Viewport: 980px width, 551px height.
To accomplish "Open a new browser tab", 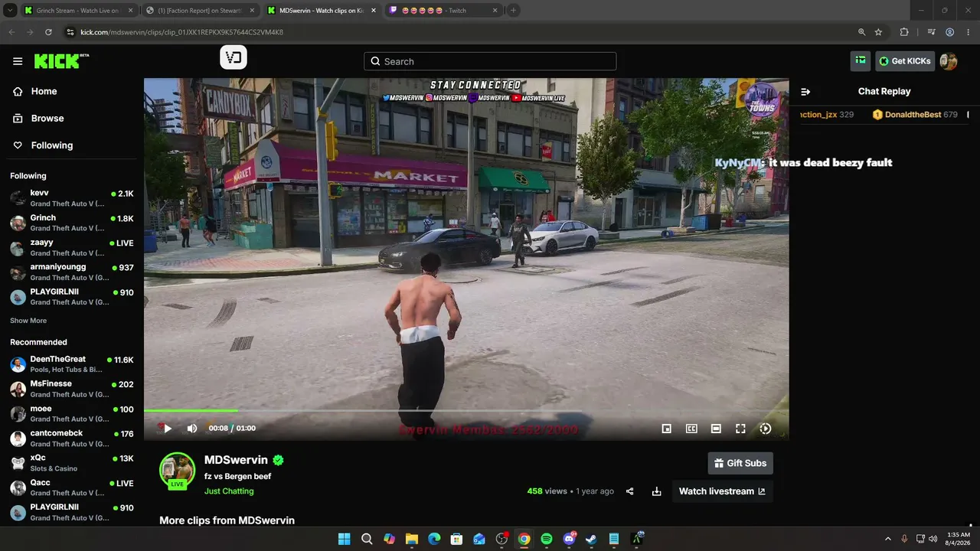I will coord(514,11).
